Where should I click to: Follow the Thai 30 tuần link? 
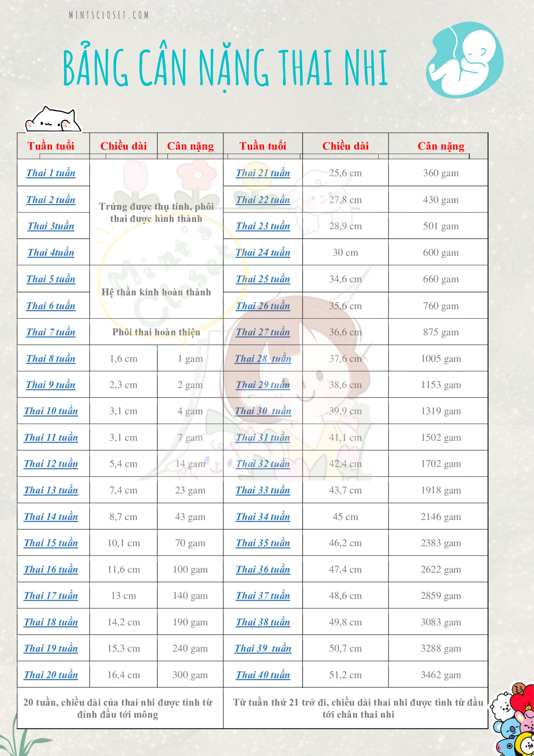[x=263, y=411]
